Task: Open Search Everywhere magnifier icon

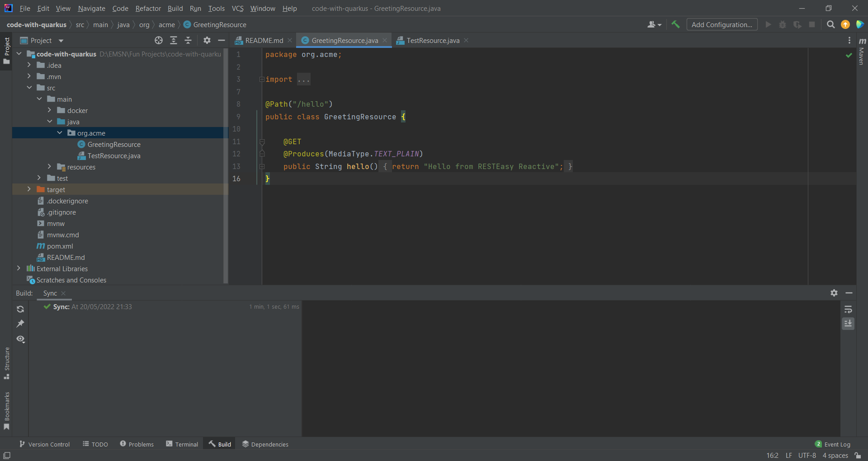Action: [x=830, y=24]
